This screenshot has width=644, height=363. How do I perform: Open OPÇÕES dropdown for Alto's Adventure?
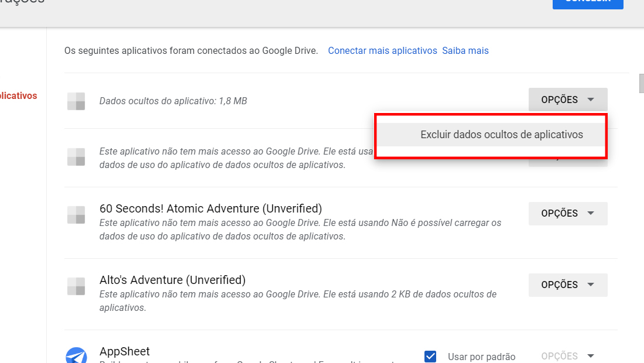[x=568, y=285]
